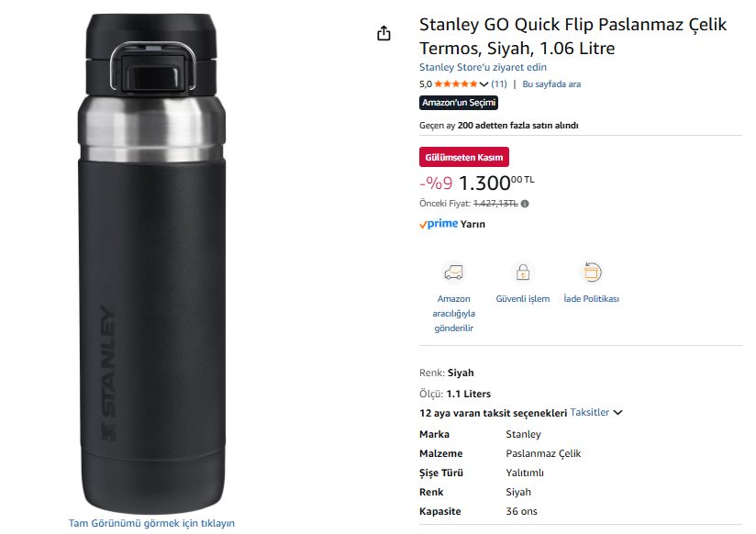Click the info icon next to Önceki Fiyat
The width and height of the screenshot is (756, 534).
(525, 204)
